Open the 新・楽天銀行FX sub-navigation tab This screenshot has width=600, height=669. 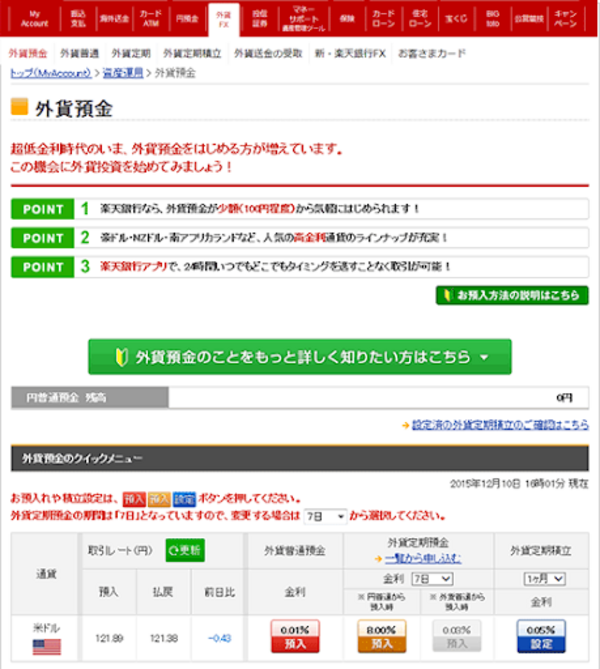pos(350,52)
